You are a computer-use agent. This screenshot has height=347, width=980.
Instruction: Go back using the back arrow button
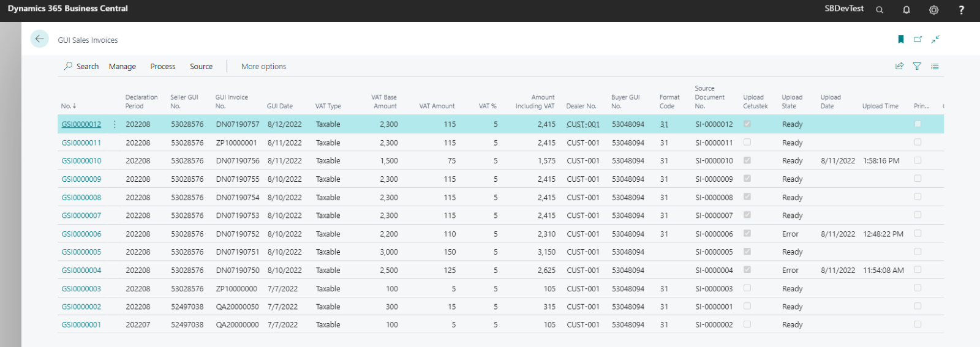[x=39, y=39]
